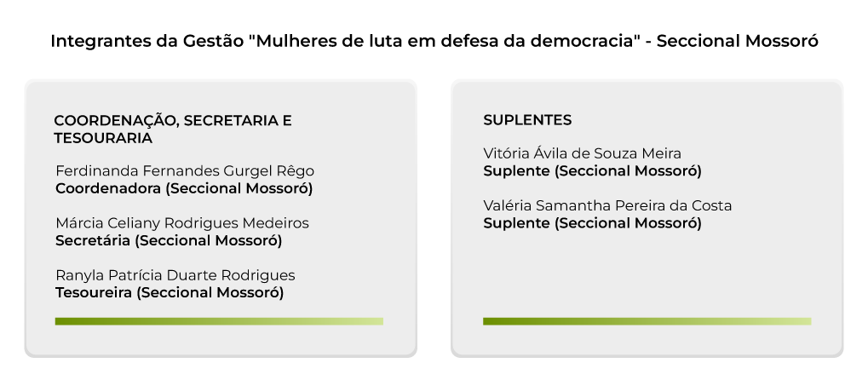Select the 'Coordenação, Secretaria e Tesouraria' heading
This screenshot has height=386, width=868.
pos(173,129)
